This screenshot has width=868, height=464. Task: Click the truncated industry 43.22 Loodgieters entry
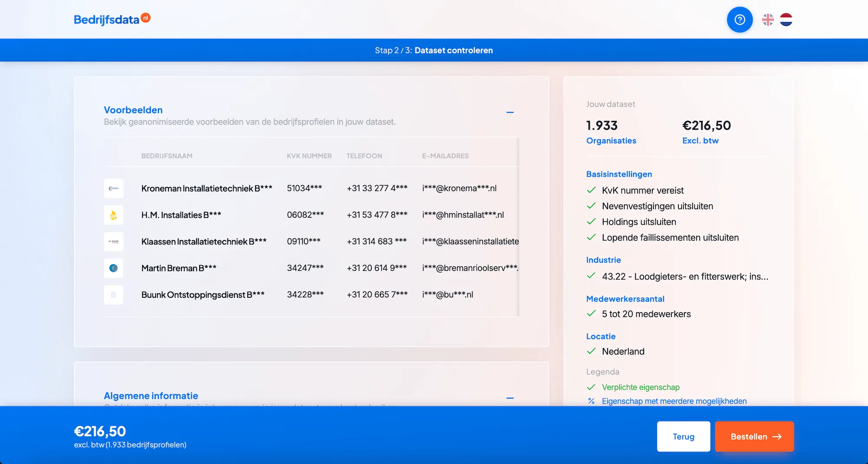click(x=684, y=276)
